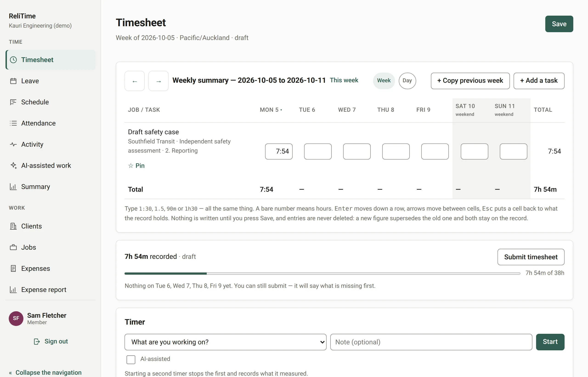Open the Expense report page
The width and height of the screenshot is (588, 377).
pos(50,290)
